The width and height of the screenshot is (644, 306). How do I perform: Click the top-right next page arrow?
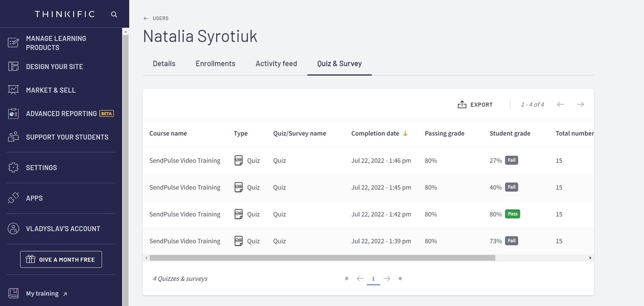(580, 104)
